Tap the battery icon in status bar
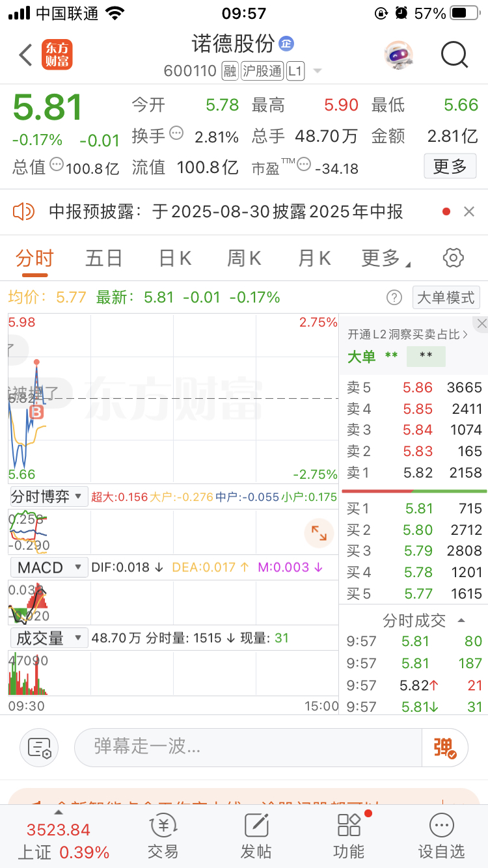Image resolution: width=488 pixels, height=868 pixels. pos(465,14)
